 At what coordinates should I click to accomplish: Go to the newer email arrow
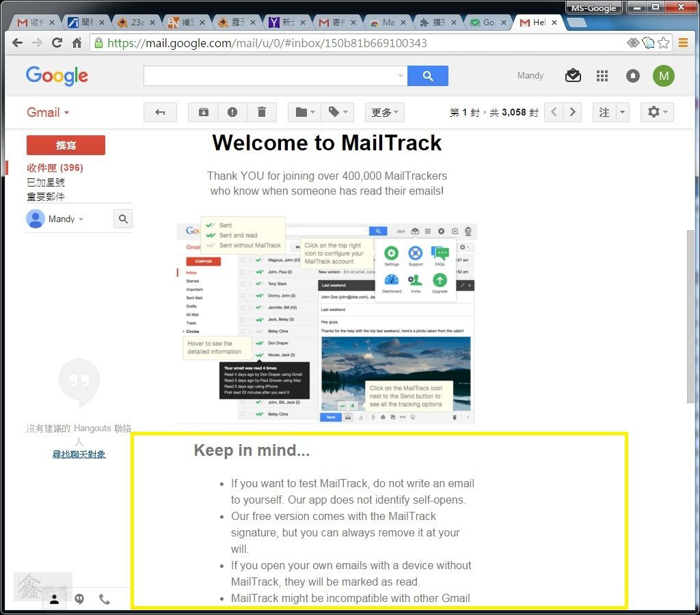554,112
